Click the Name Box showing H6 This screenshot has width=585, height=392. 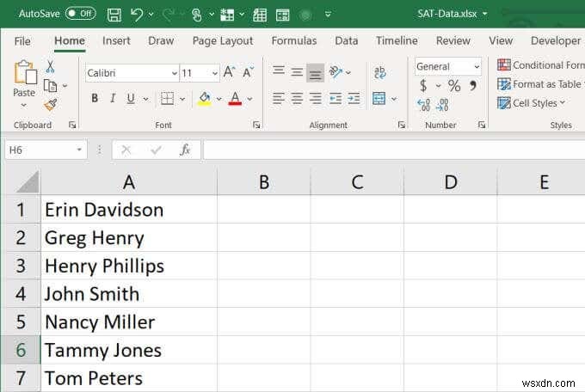(46, 150)
